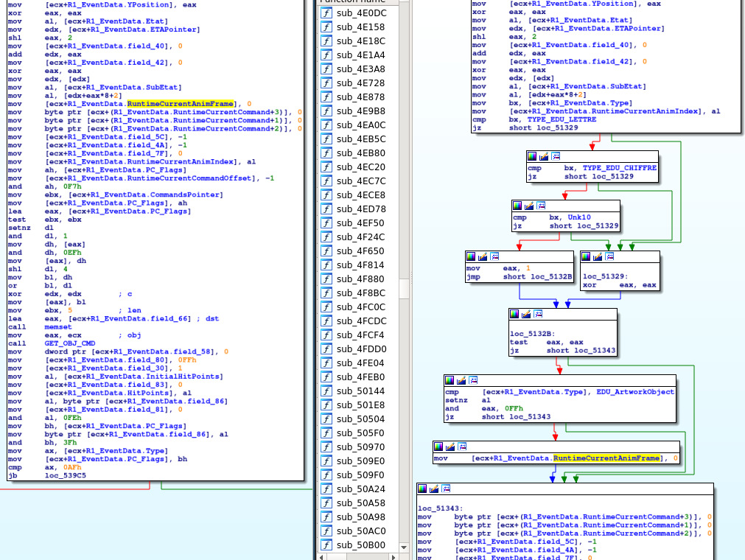
Task: Click the group-nodes icon on the Unk10 node
Action: (x=541, y=206)
